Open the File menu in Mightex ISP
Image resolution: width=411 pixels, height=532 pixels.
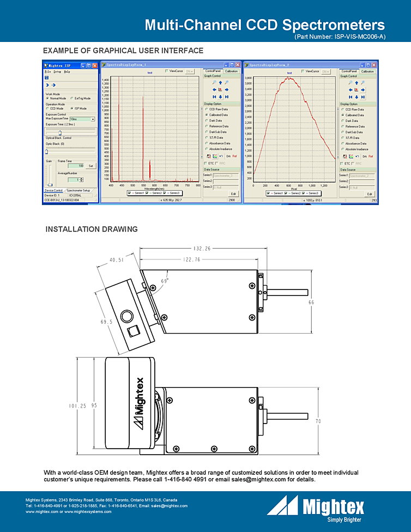47,71
